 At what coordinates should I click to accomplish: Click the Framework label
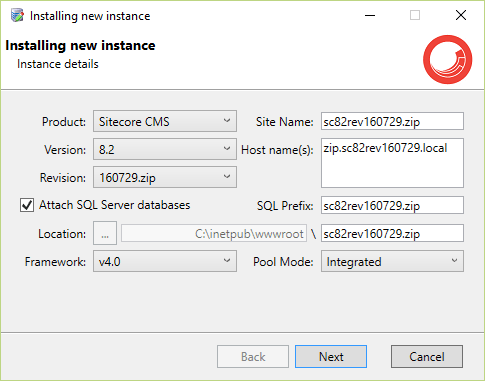(55, 262)
